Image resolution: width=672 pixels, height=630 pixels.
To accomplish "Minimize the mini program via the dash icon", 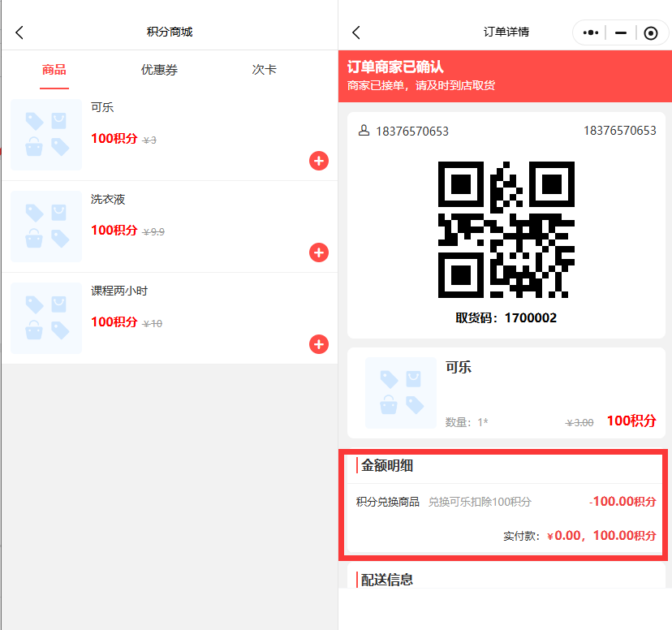I will tap(621, 32).
